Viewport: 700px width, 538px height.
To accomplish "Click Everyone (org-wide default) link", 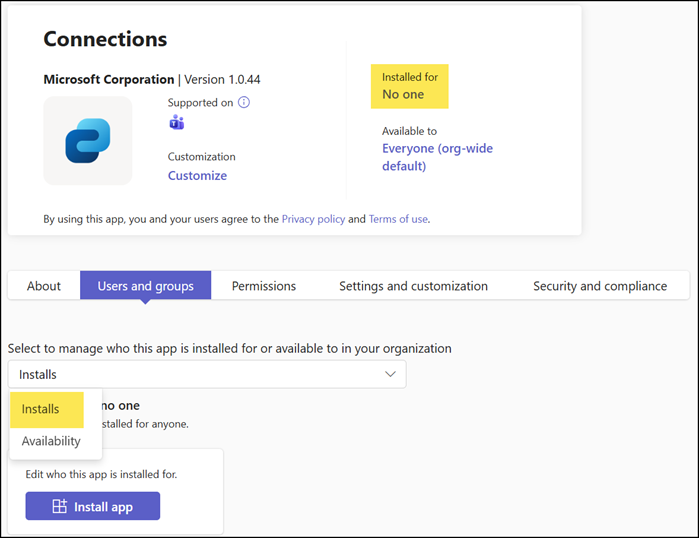I will [x=438, y=157].
